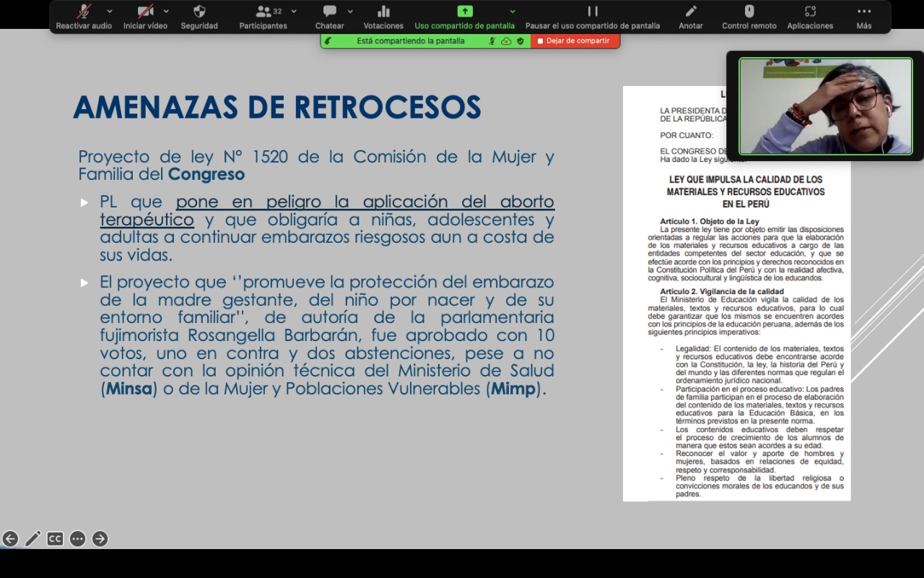Click the Control remoto mouse icon

[749, 17]
